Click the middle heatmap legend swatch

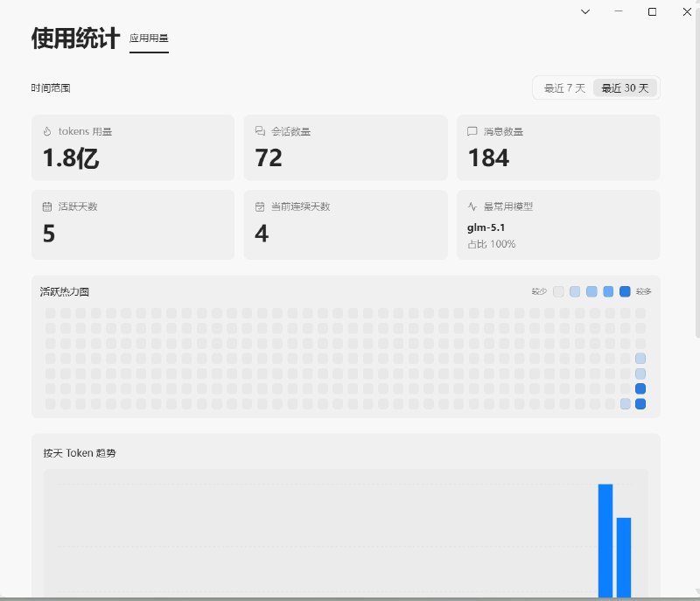coord(591,292)
